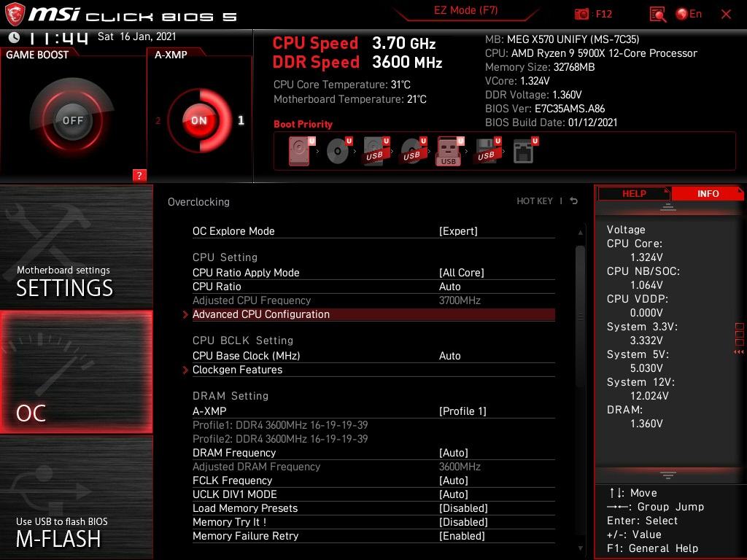Screen dimensions: 747x560
Task: Click the Adjusted CPU Frequency 3700MHz row
Action: coord(373,300)
